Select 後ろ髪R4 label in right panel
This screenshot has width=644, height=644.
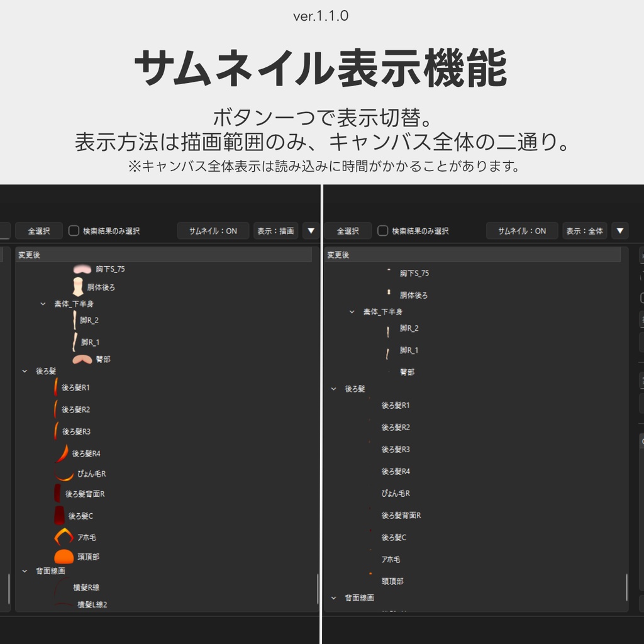396,472
